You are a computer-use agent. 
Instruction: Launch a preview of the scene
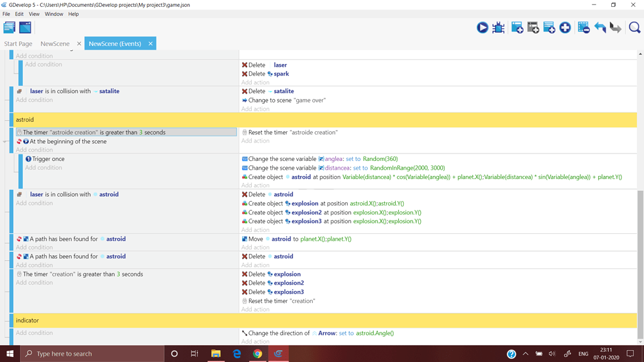click(482, 28)
